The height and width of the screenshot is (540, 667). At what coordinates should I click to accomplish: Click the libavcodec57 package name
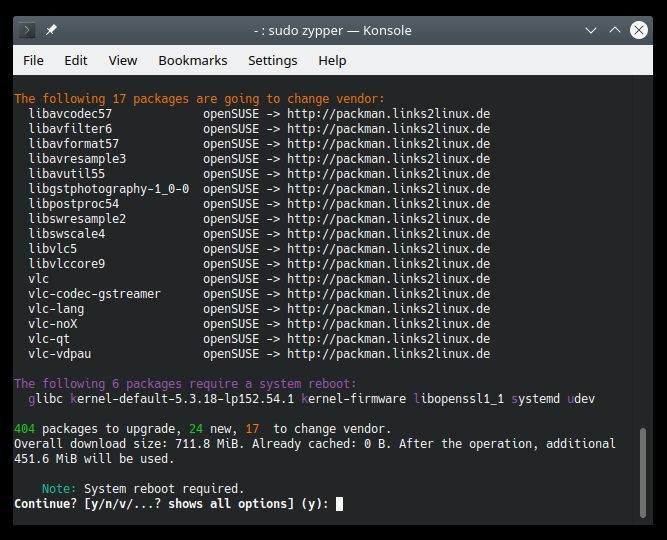pyautogui.click(x=70, y=114)
